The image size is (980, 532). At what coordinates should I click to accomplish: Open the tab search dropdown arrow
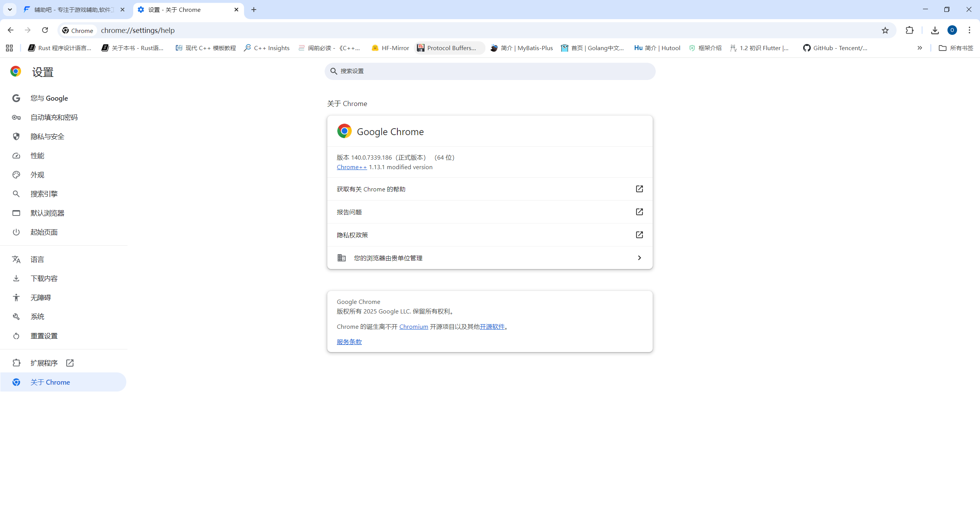tap(10, 10)
